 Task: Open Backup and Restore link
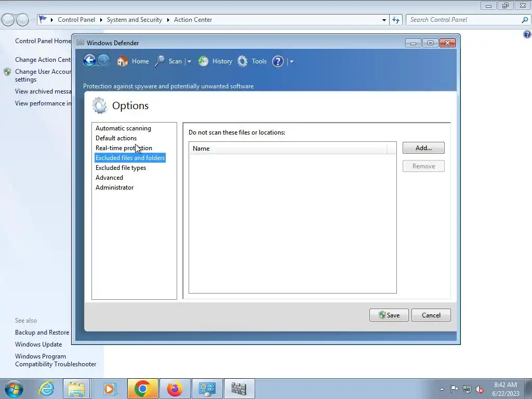42,332
